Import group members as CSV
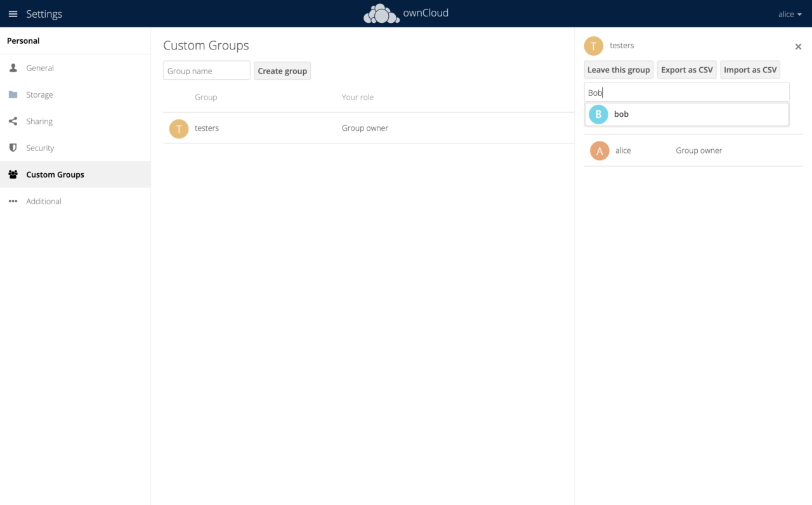812x505 pixels. [x=750, y=69]
